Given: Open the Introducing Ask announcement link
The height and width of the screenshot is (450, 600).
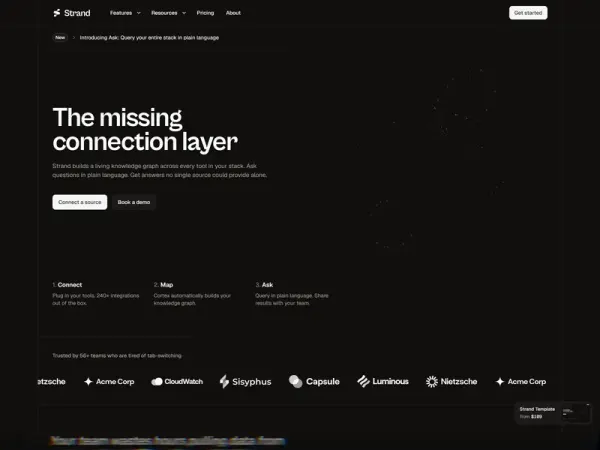Looking at the screenshot, I should (x=149, y=38).
